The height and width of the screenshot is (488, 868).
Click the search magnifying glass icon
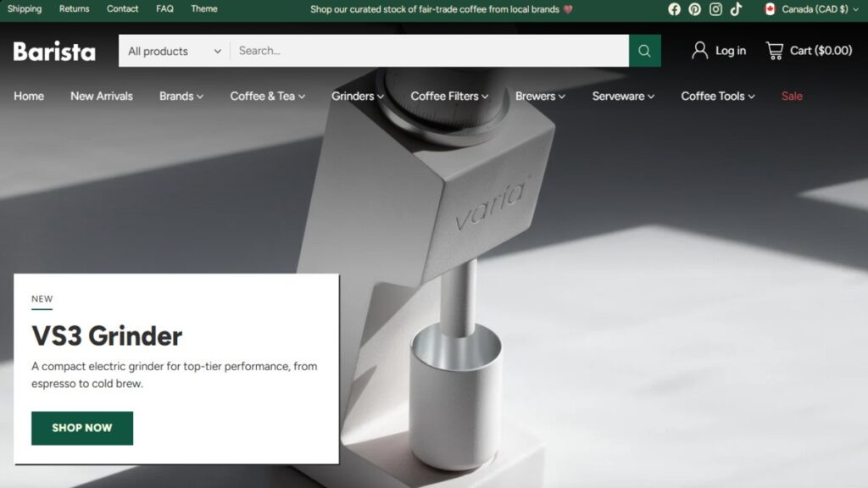click(644, 51)
